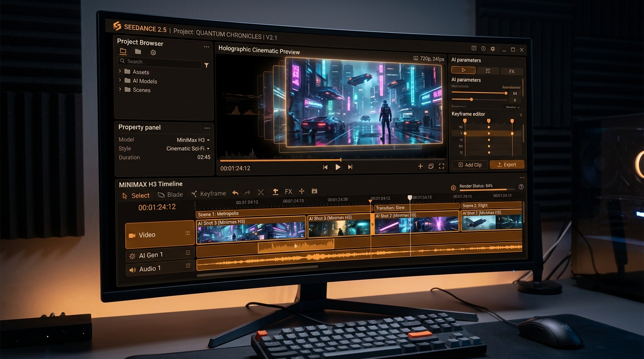Click the grid handle on the Video track

click(188, 233)
